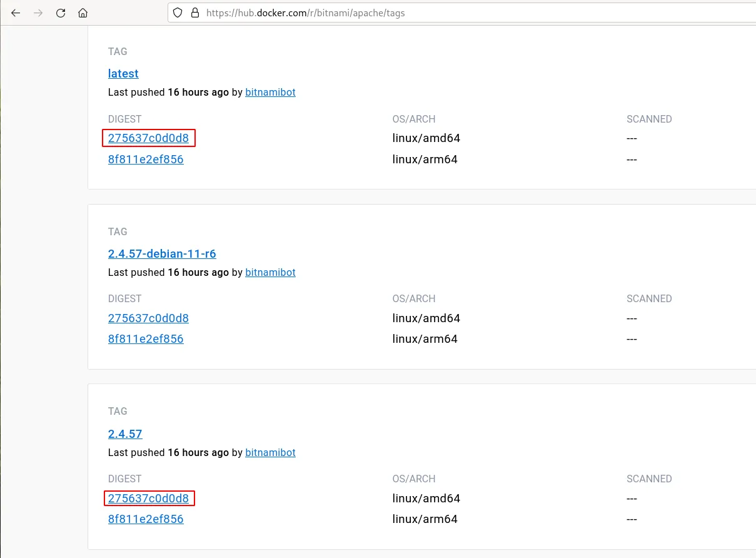This screenshot has width=756, height=558.
Task: Open arm64 digest 8f811e2ef856 under latest
Action: pyautogui.click(x=146, y=160)
